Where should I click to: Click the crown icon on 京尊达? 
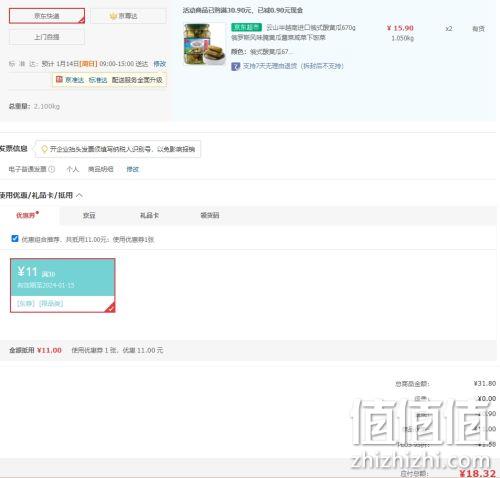113,16
